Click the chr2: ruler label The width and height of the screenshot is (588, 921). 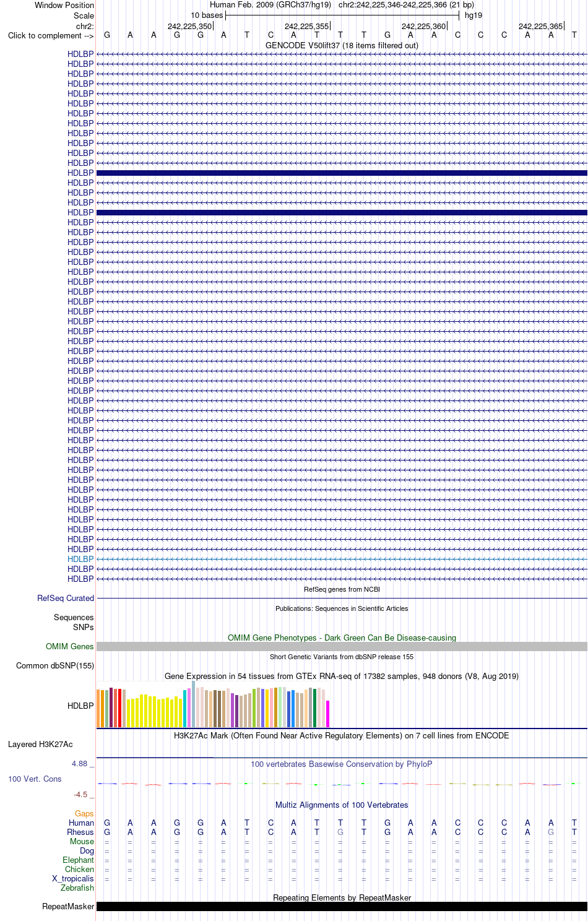click(x=85, y=27)
